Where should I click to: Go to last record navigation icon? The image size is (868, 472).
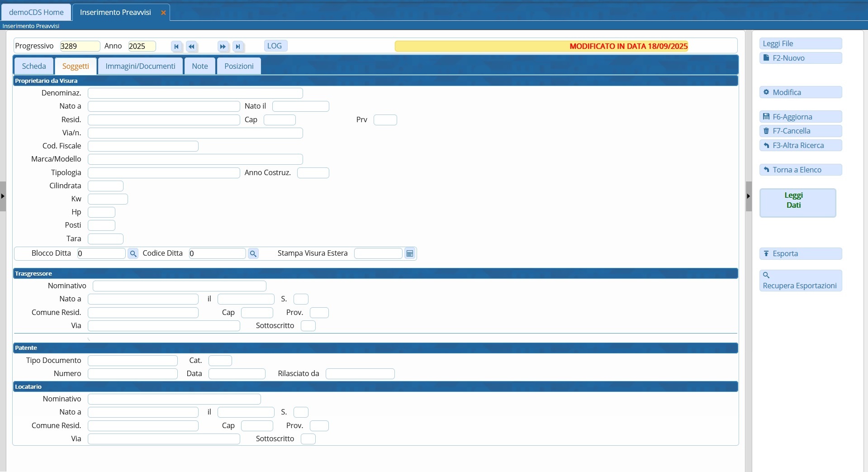238,46
